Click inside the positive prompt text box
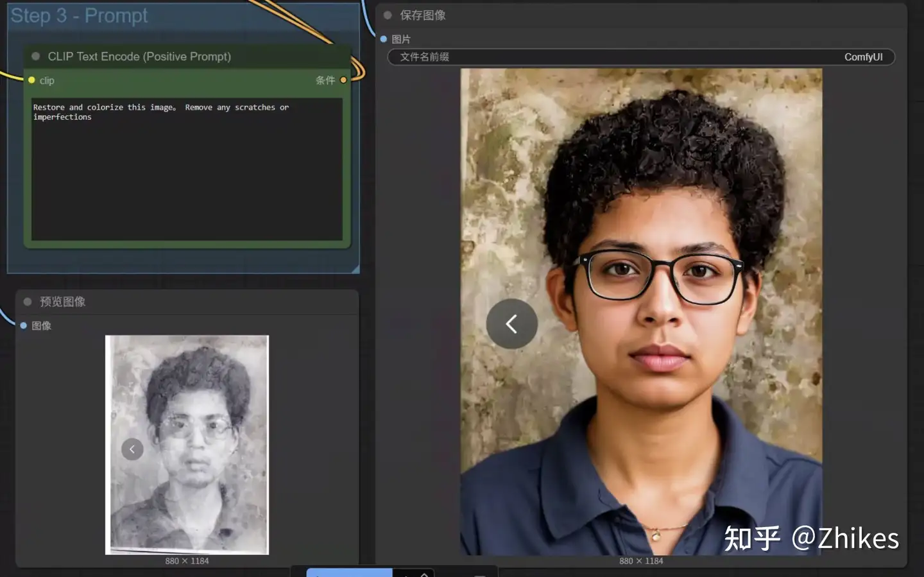924x577 pixels. tap(187, 169)
